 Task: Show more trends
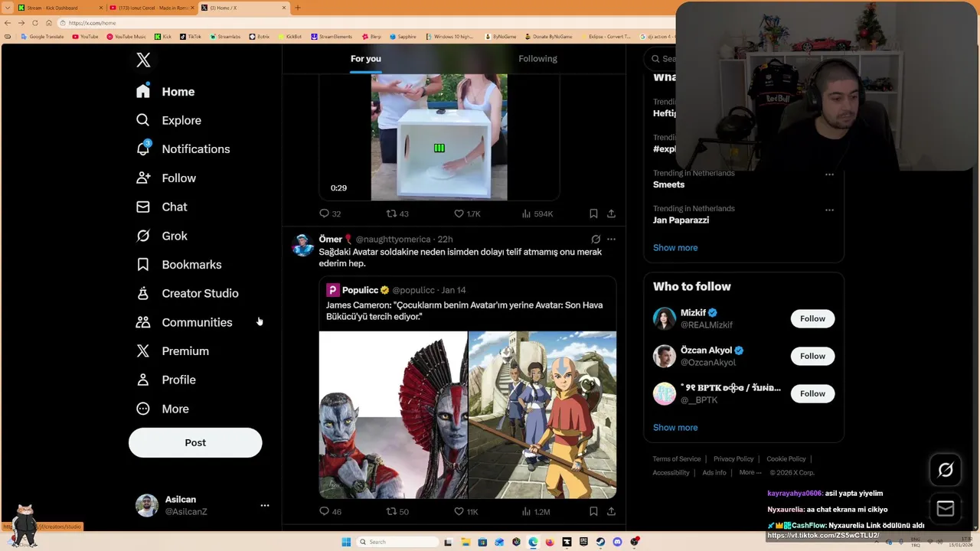675,247
